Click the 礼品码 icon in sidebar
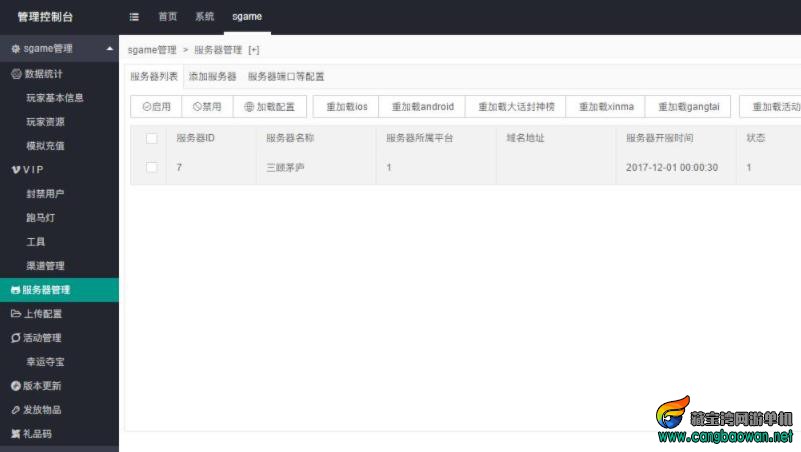Viewport: 801px width, 452px height. click(x=16, y=434)
